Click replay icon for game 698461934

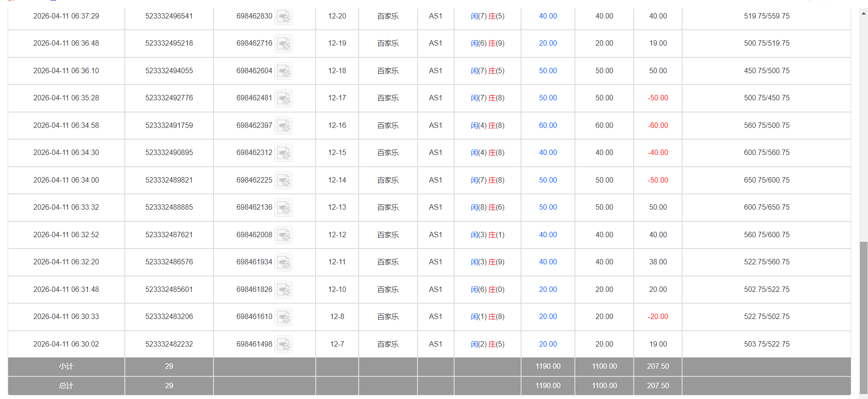pyautogui.click(x=284, y=263)
